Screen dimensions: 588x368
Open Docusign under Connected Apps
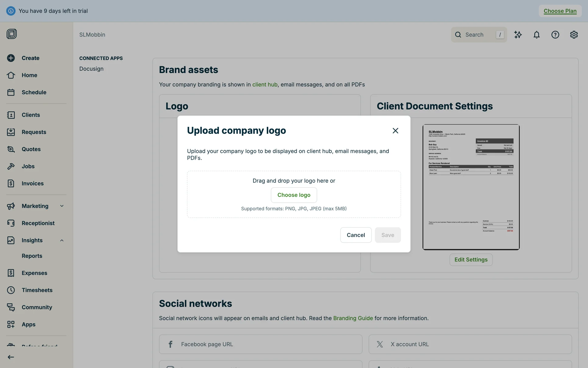click(91, 69)
